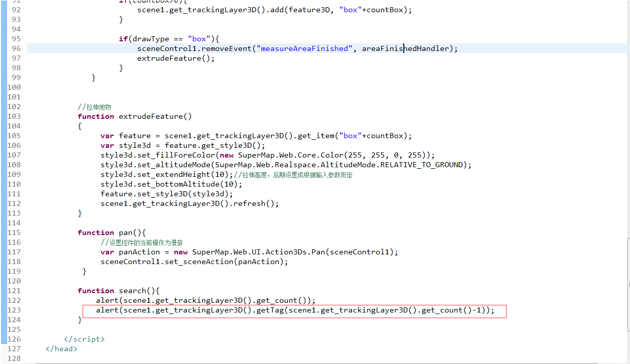Click "get_count()-1" on line 123
This screenshot has width=630, height=364.
coord(452,310)
